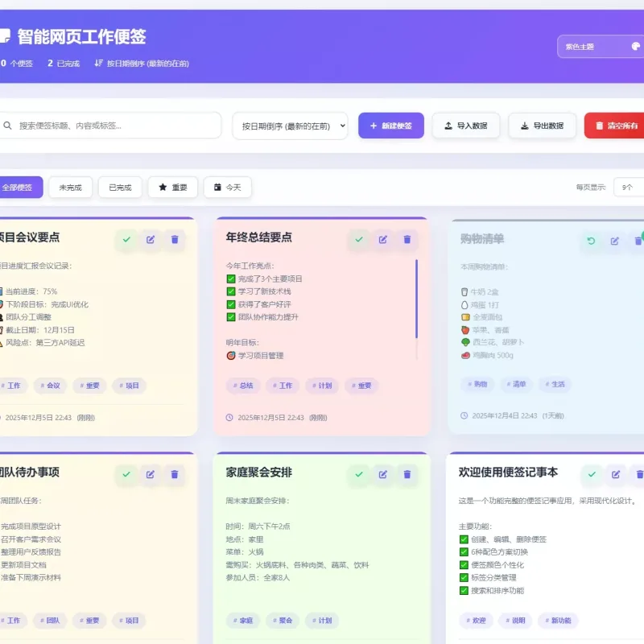Click the search magnifier icon
644x644 pixels.
[x=7, y=126]
